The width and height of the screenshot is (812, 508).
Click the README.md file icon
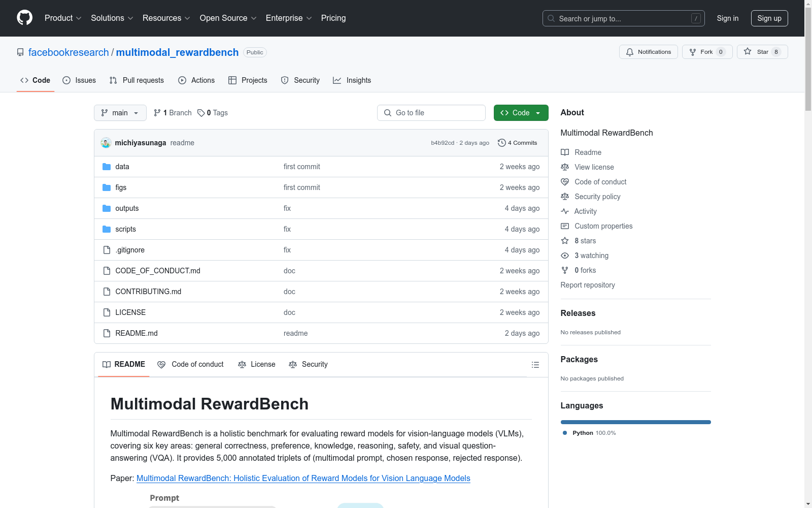[x=107, y=333]
